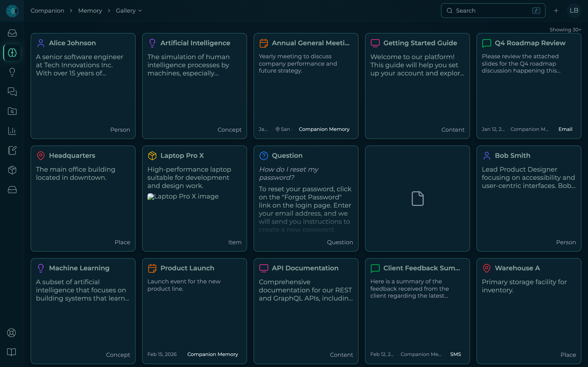Open the notebook edit sidebar icon

click(12, 150)
